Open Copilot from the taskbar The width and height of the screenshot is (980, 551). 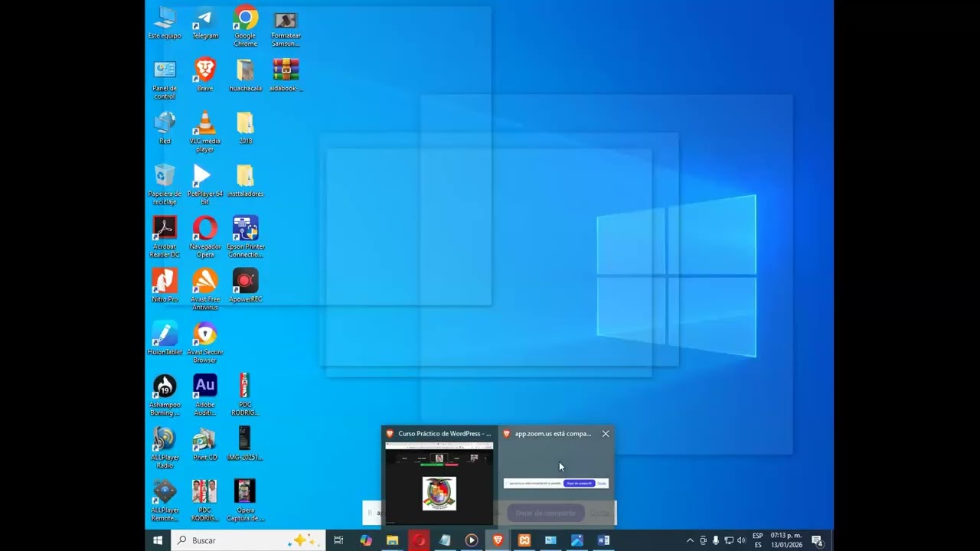[x=366, y=540]
